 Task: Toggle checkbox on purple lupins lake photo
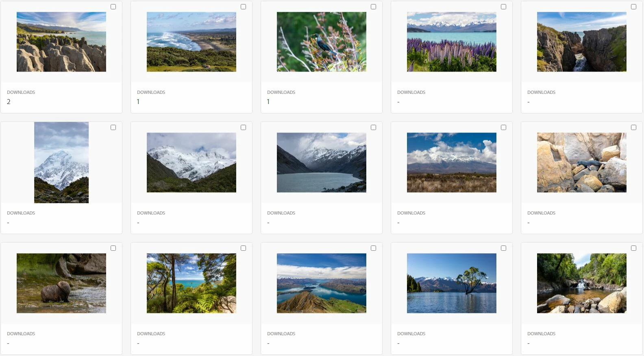click(x=503, y=7)
